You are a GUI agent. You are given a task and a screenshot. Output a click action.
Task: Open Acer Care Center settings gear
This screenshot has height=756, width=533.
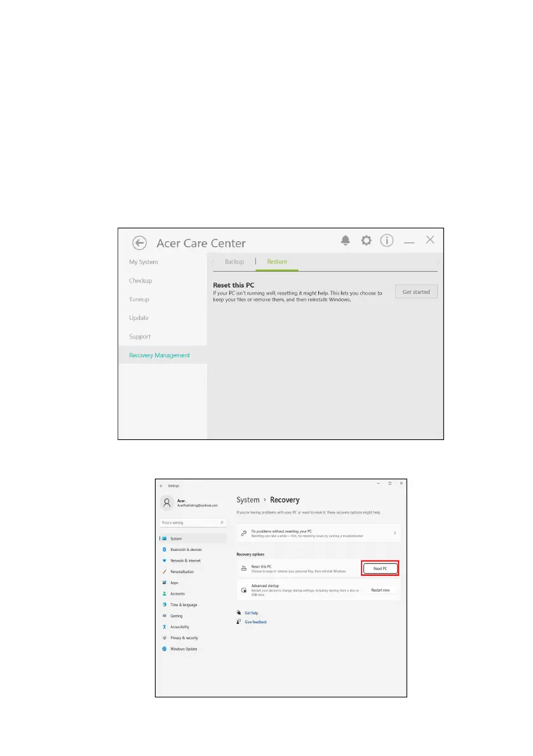pyautogui.click(x=367, y=241)
